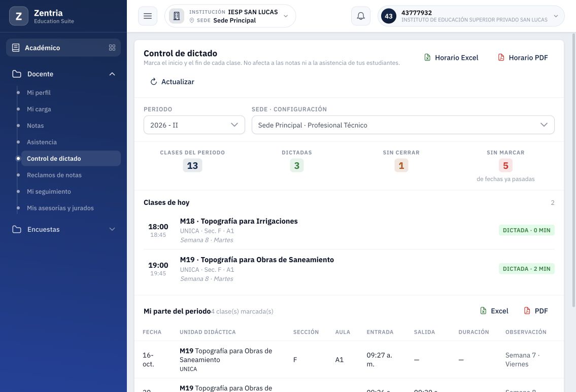The height and width of the screenshot is (392, 576).
Task: Click the M18 Topografía para Irrigaciones class
Action: click(x=239, y=221)
